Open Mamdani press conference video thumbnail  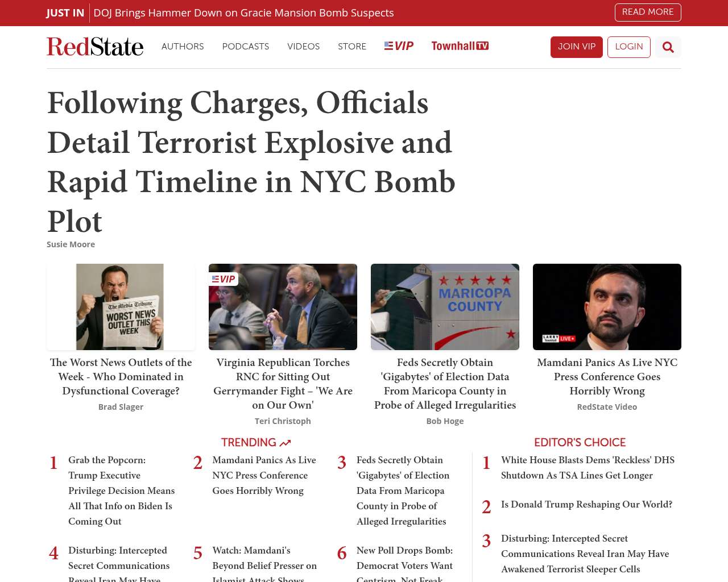[607, 307]
